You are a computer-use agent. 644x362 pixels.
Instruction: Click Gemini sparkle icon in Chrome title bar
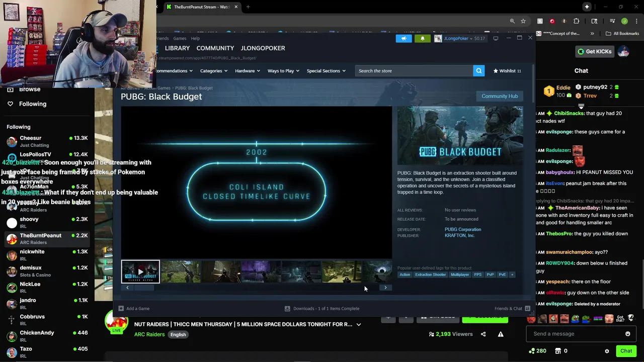point(587,7)
